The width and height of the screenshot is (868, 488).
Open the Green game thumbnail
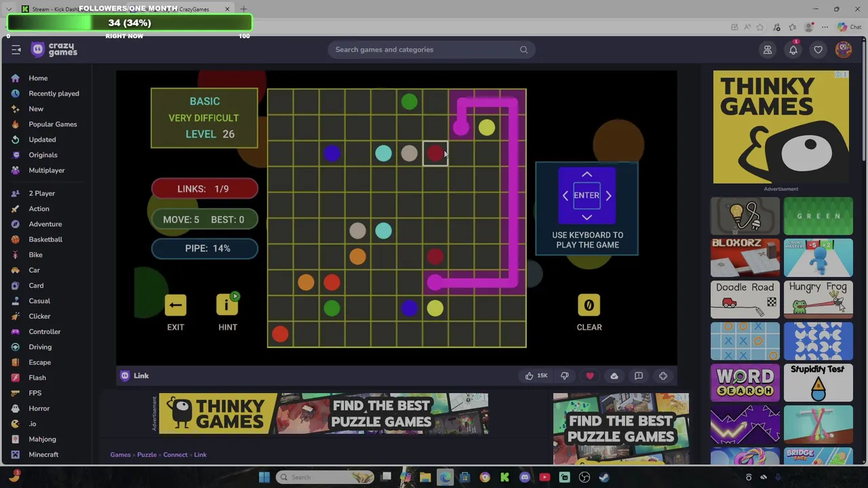(x=818, y=216)
